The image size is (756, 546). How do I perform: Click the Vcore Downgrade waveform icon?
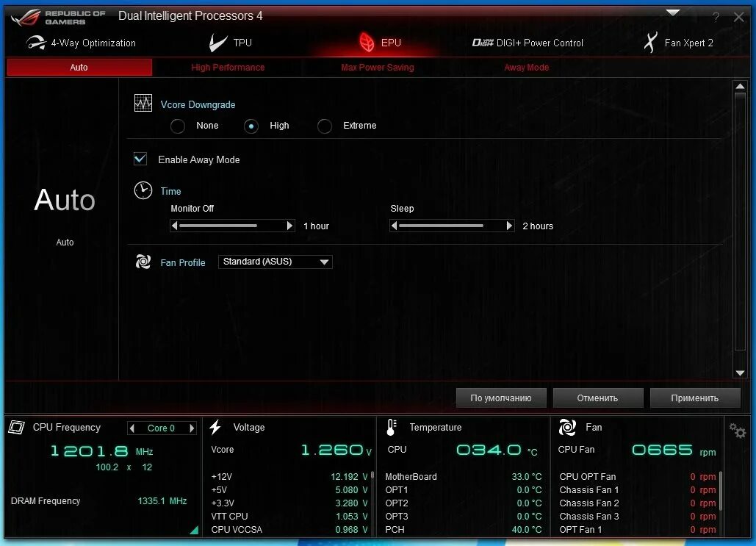pyautogui.click(x=143, y=103)
